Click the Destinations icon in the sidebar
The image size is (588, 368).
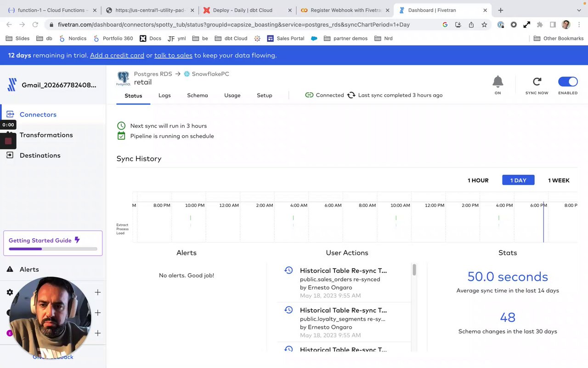(10, 155)
